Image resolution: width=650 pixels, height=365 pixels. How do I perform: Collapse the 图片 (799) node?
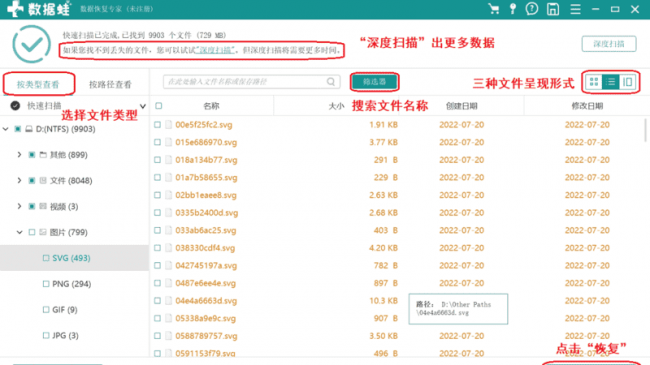tap(19, 232)
